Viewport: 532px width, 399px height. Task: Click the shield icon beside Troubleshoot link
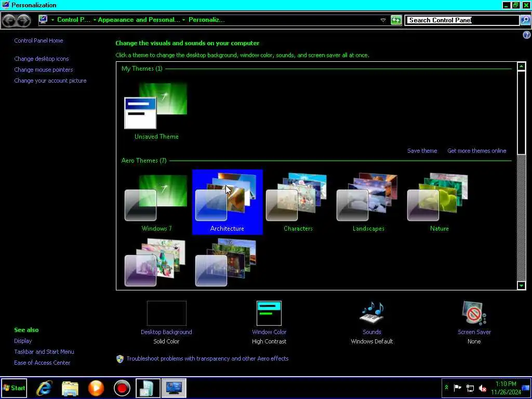120,358
